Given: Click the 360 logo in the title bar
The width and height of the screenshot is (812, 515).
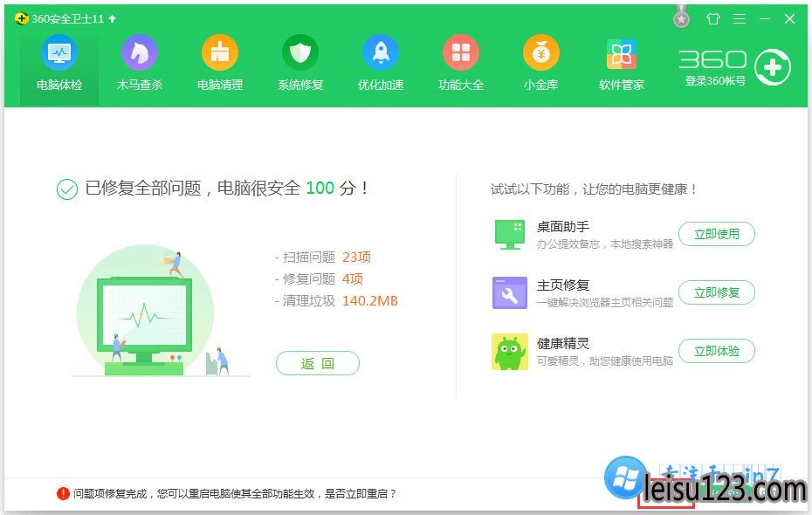Looking at the screenshot, I should tap(21, 18).
